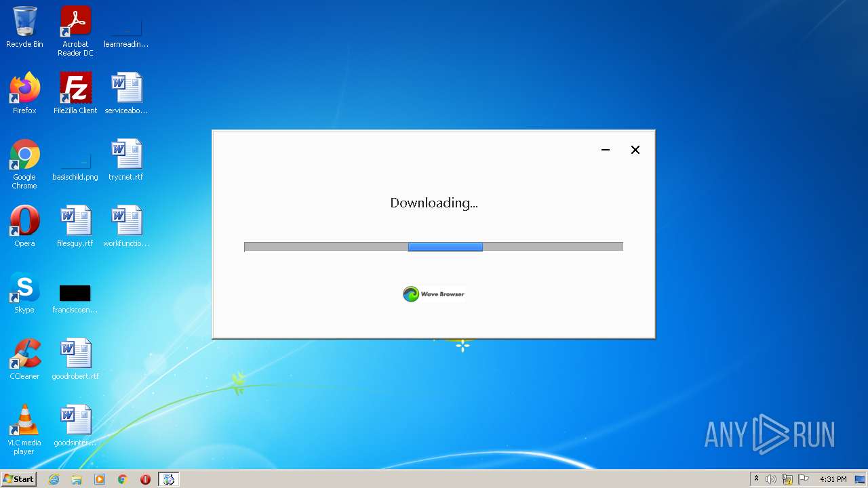Viewport: 868px width, 488px height.
Task: Open network status tray icon
Action: [x=787, y=479]
